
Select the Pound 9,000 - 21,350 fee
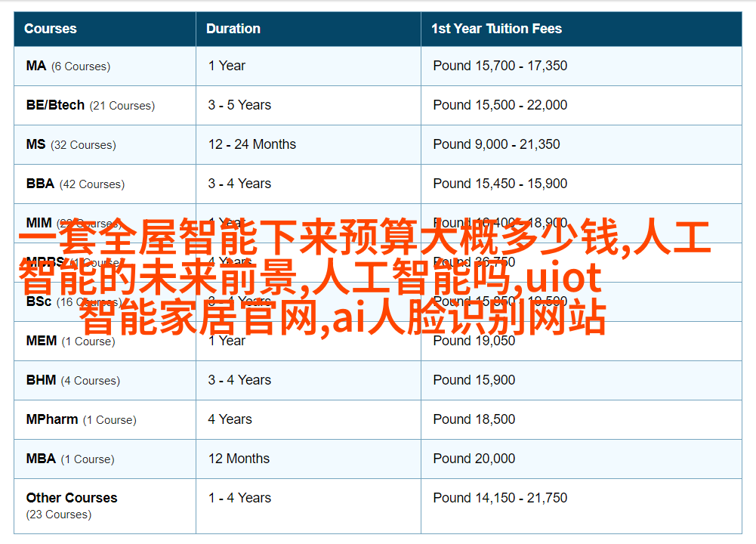[496, 144]
